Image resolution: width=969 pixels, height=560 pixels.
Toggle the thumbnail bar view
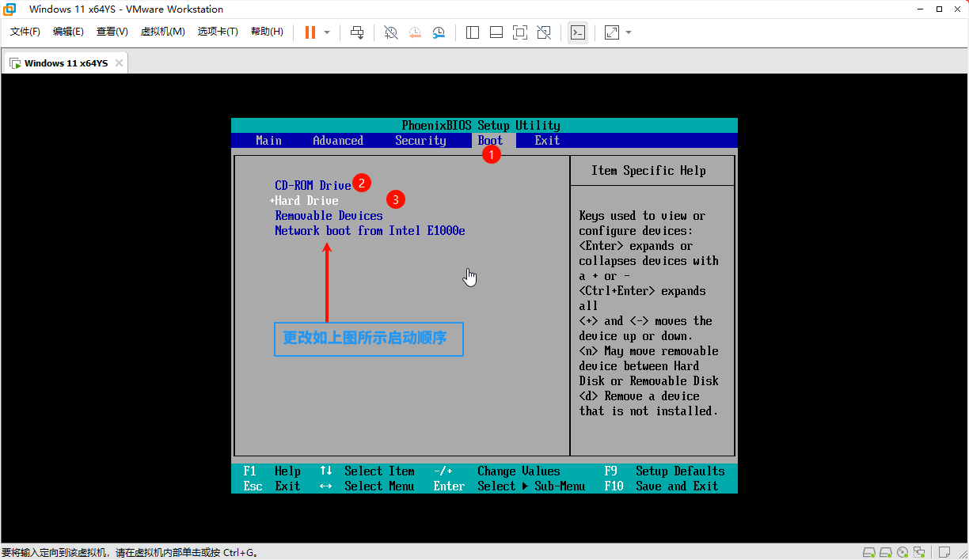(496, 32)
